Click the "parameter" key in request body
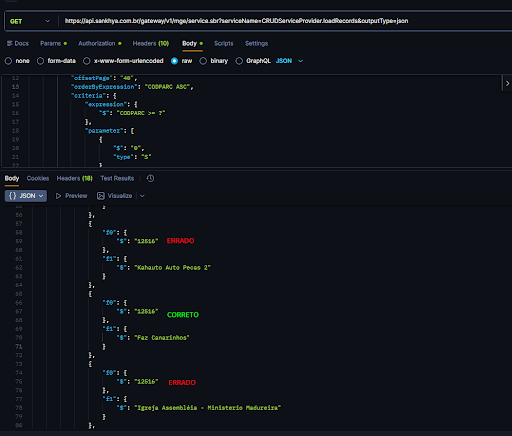 tap(104, 131)
